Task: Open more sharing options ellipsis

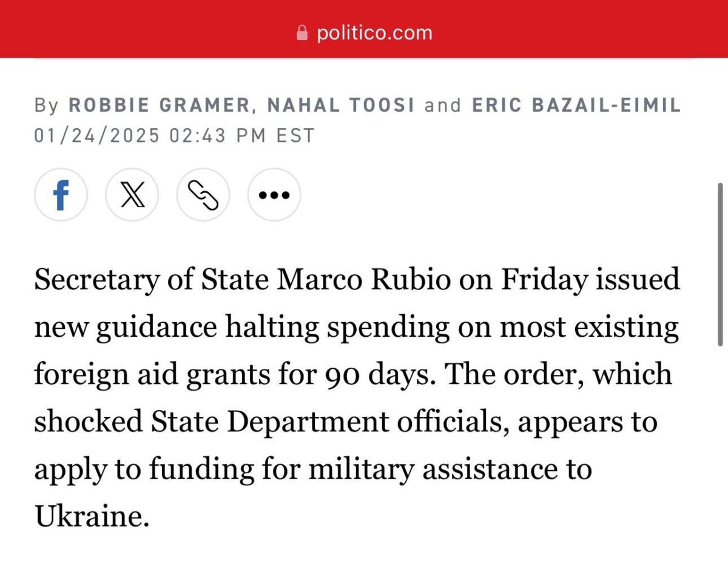Action: [x=274, y=195]
